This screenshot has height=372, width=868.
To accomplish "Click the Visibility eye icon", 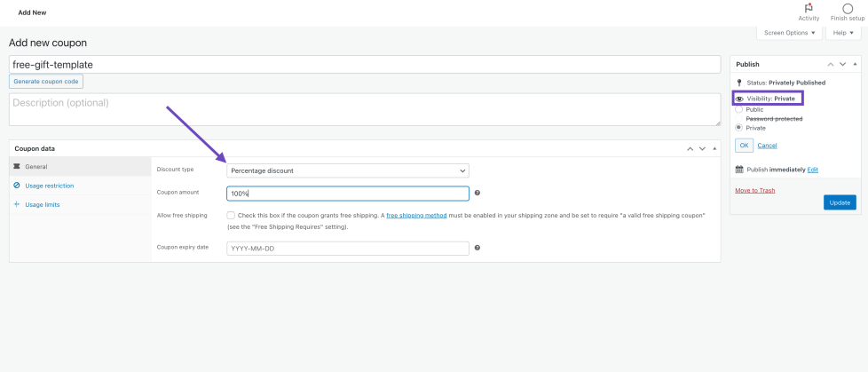I will pyautogui.click(x=739, y=99).
